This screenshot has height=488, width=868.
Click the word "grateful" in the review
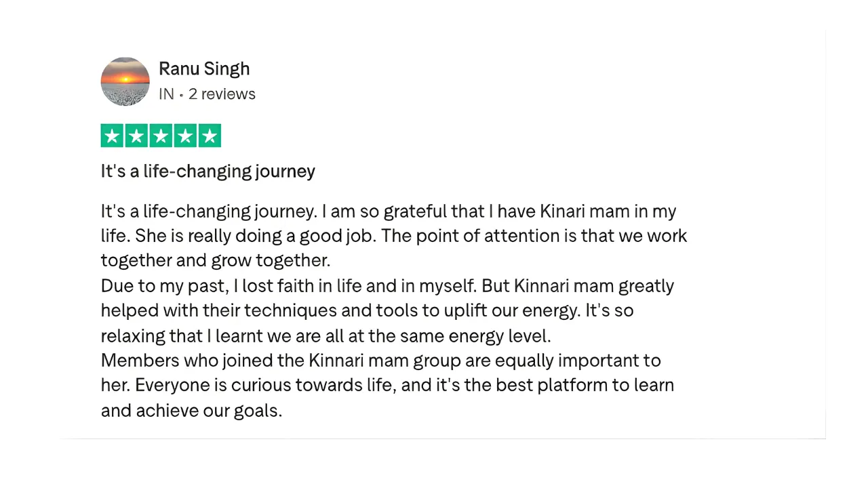pyautogui.click(x=415, y=211)
